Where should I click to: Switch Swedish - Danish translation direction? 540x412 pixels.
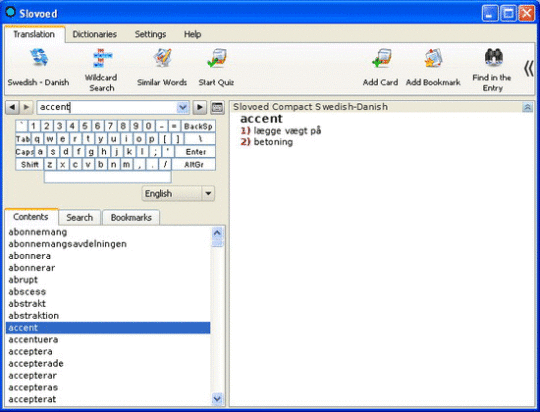tap(38, 68)
